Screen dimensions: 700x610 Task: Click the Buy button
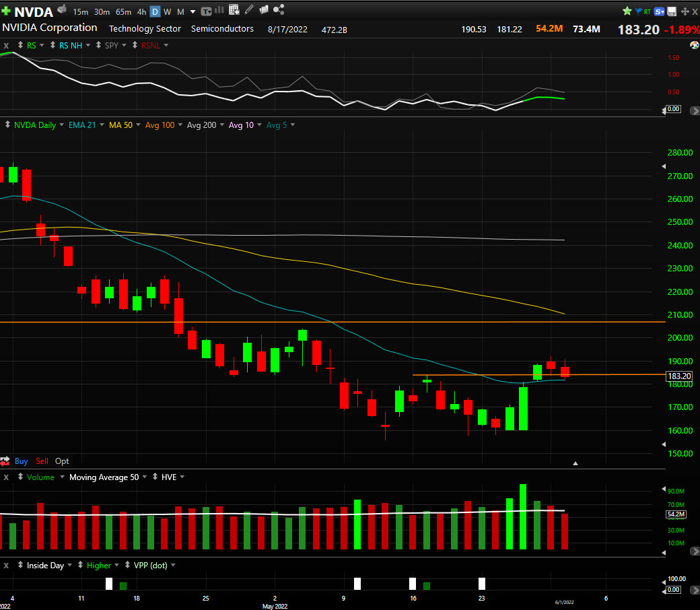[x=21, y=461]
